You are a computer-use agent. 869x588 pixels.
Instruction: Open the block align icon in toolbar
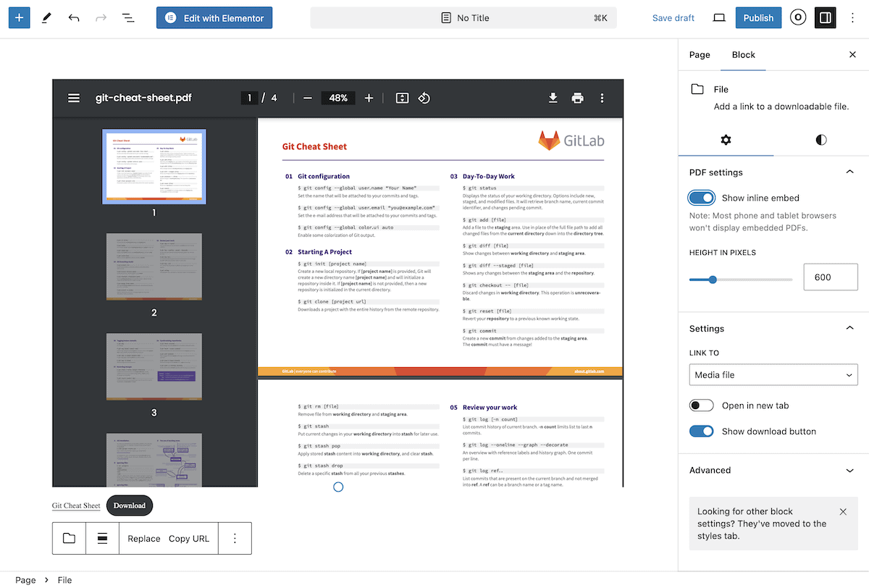click(102, 538)
